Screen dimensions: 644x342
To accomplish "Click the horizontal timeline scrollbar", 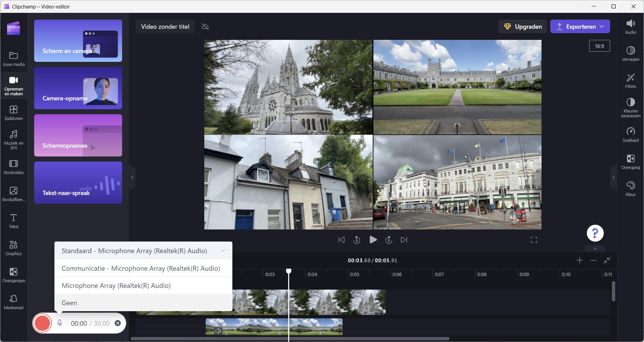I will pos(290,338).
